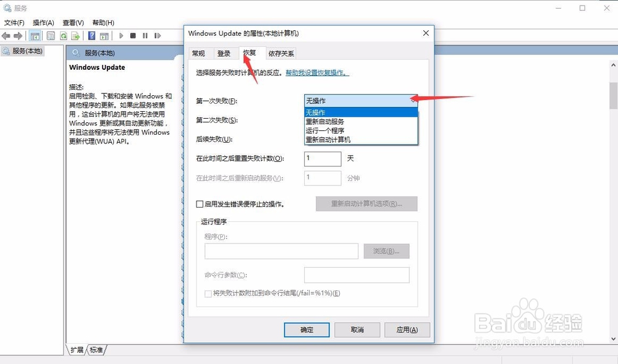Open the 帮助(H) menu

point(103,22)
